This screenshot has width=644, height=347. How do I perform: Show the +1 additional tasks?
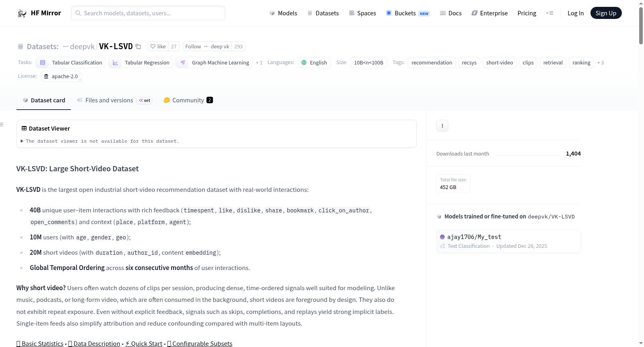[x=259, y=62]
